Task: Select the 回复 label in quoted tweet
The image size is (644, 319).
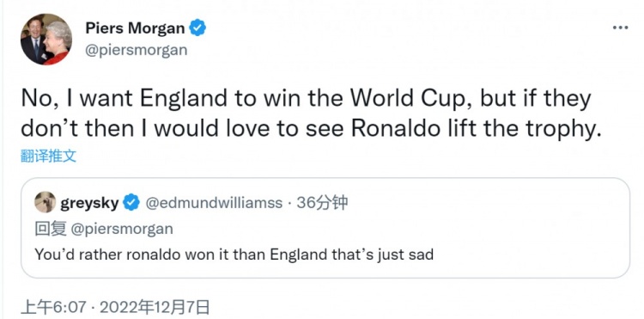Action: pos(51,229)
